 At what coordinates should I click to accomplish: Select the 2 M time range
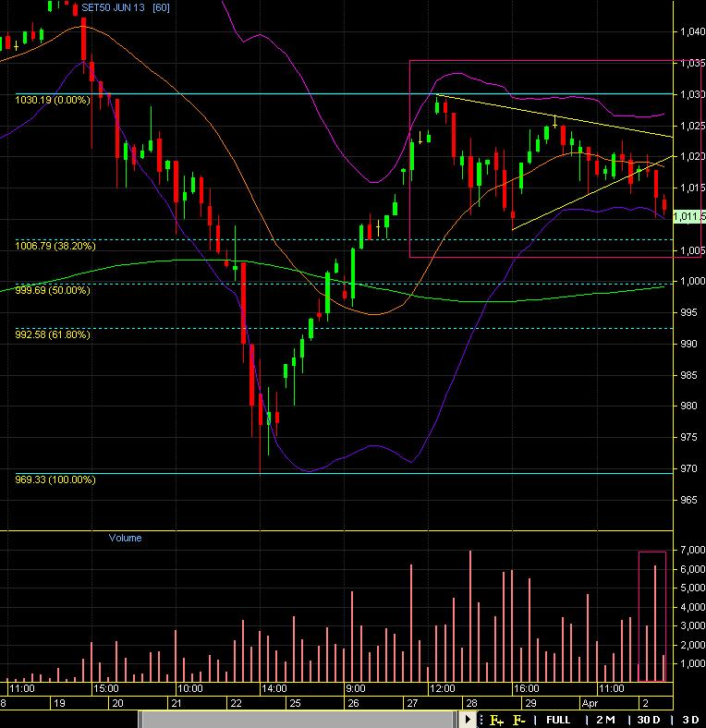pyautogui.click(x=605, y=720)
